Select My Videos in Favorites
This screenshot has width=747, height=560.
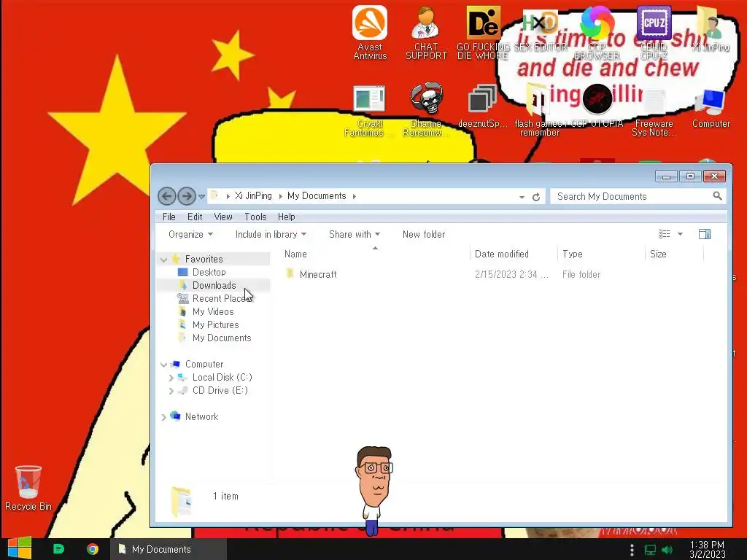pos(212,311)
